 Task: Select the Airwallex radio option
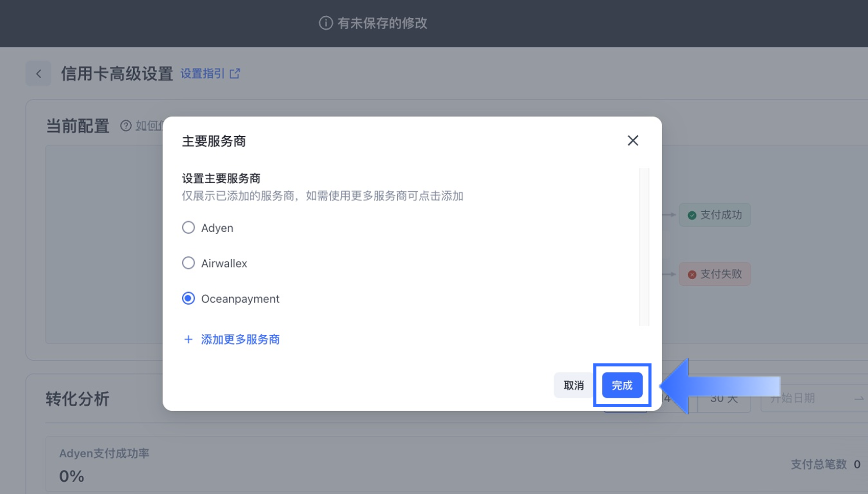[x=188, y=263]
